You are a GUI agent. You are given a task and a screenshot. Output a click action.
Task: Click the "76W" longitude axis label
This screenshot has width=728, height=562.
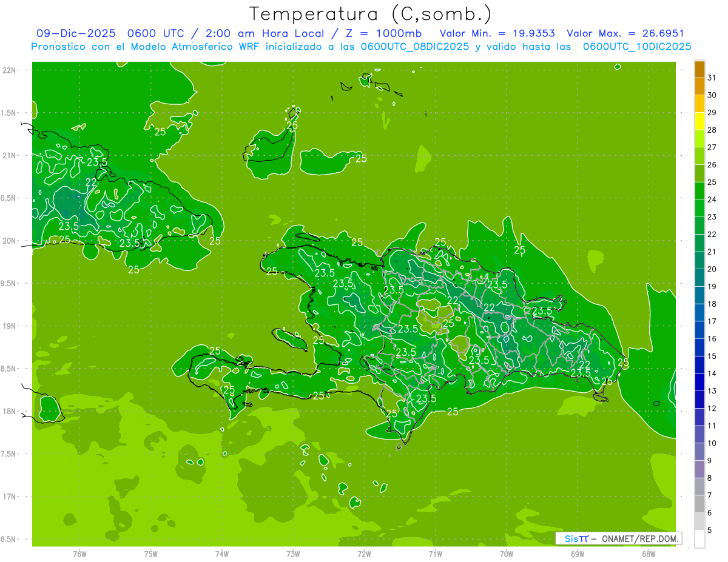click(79, 554)
